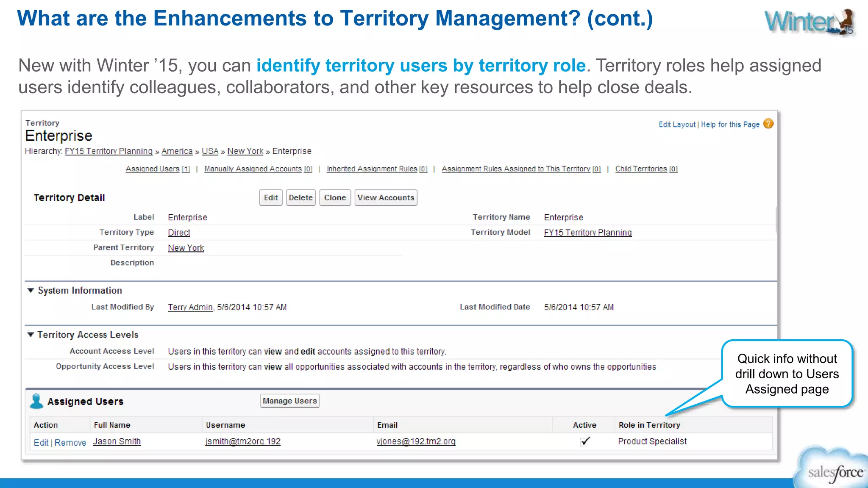Click the Edit button in Territory Detail
The height and width of the screenshot is (488, 868).
pyautogui.click(x=271, y=198)
